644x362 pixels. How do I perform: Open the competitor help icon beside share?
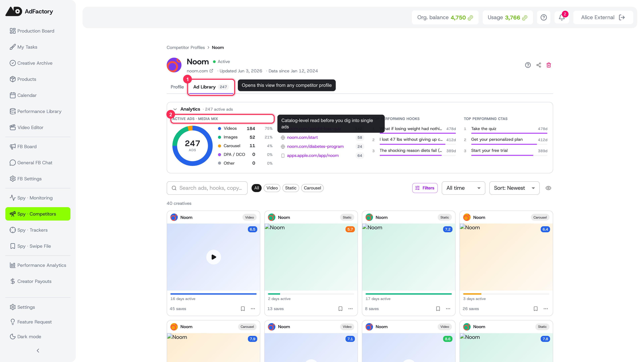528,65
